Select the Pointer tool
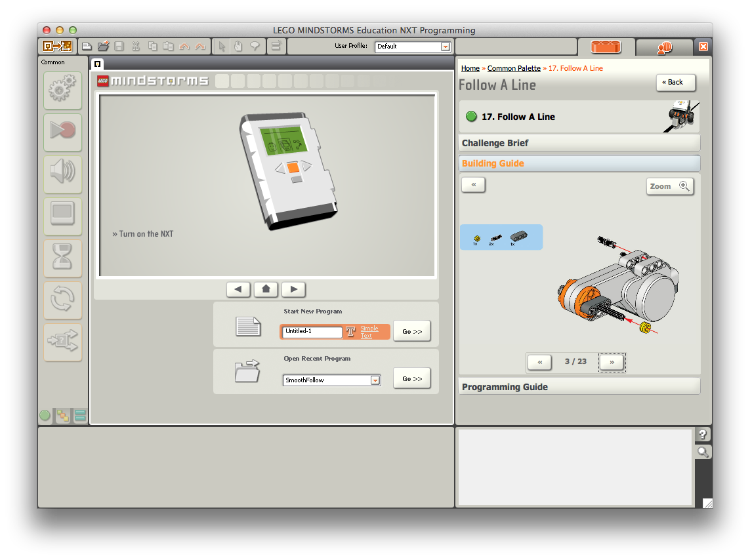The width and height of the screenshot is (750, 560). (222, 47)
